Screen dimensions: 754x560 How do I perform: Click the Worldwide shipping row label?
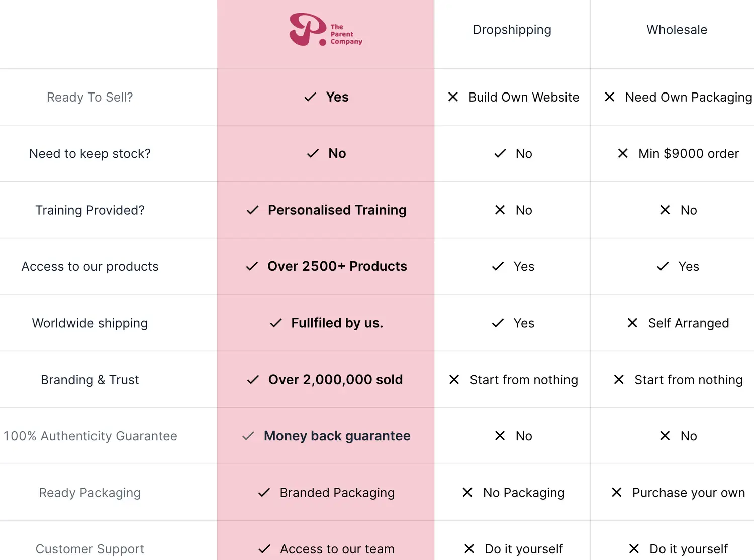[89, 323]
